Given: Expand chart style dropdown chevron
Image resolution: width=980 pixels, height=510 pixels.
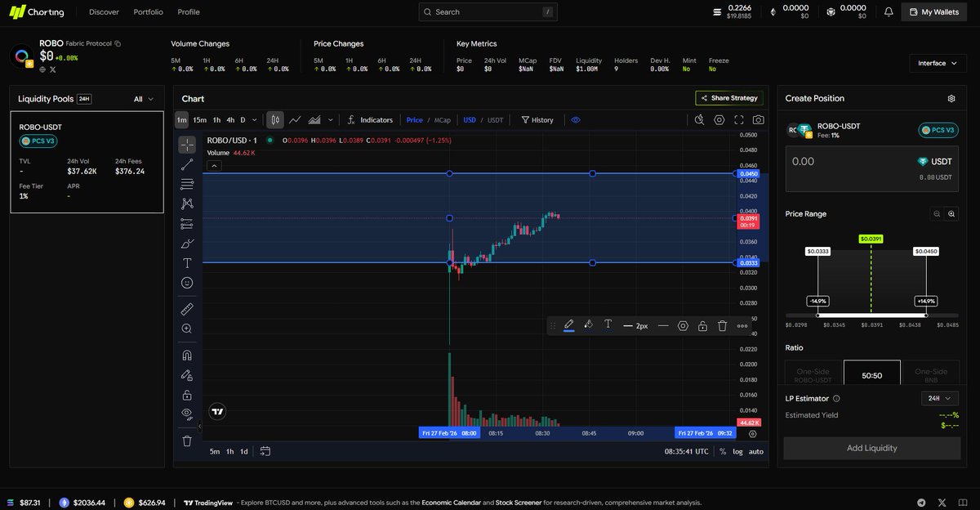Looking at the screenshot, I should (330, 120).
